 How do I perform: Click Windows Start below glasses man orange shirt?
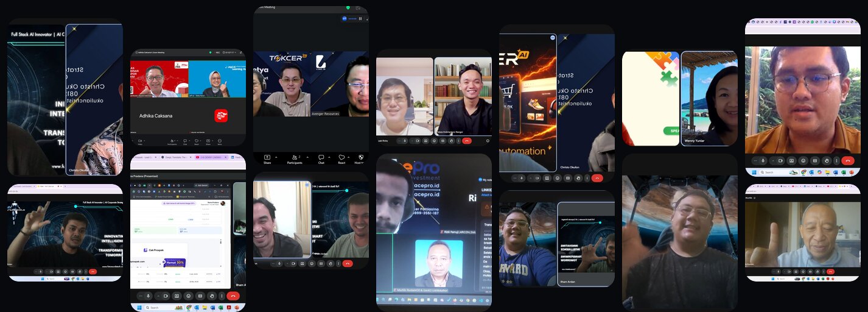click(754, 172)
